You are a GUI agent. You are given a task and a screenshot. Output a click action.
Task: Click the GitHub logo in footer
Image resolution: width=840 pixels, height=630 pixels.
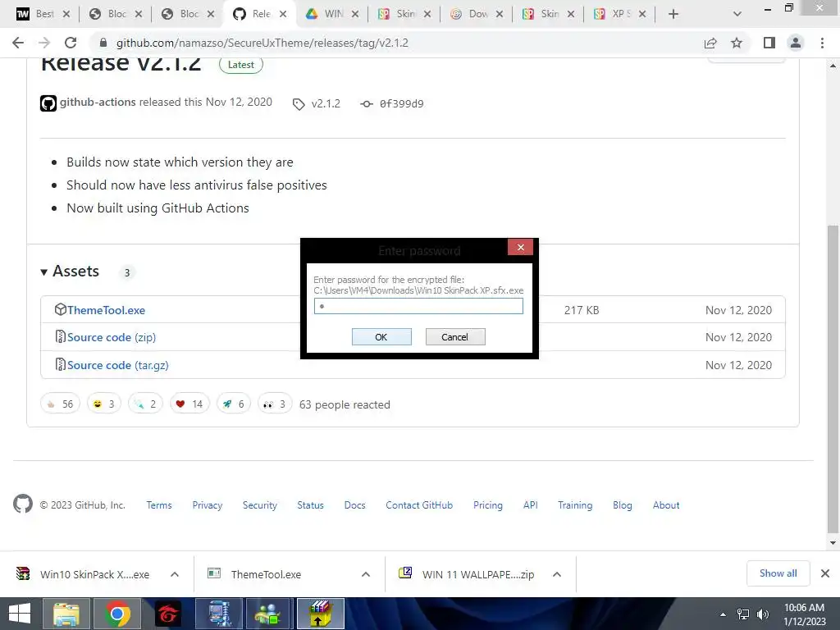click(x=22, y=504)
